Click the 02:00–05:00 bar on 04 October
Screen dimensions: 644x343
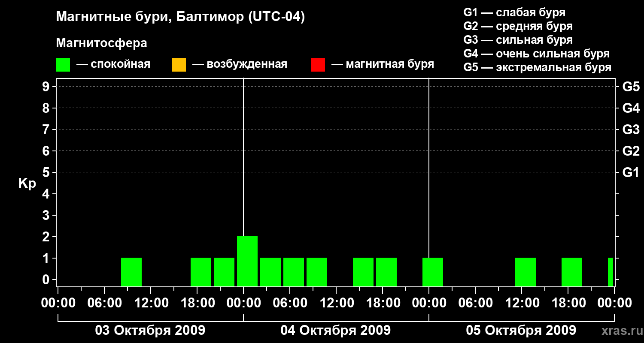(x=270, y=272)
